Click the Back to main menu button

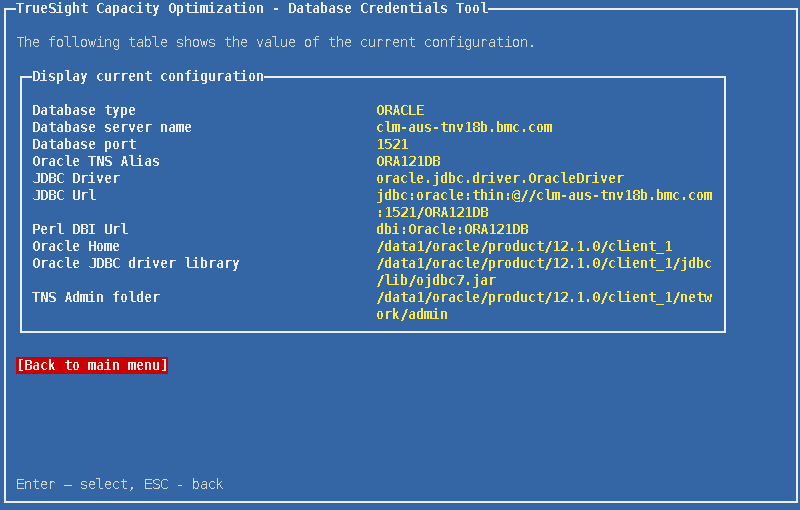92,365
